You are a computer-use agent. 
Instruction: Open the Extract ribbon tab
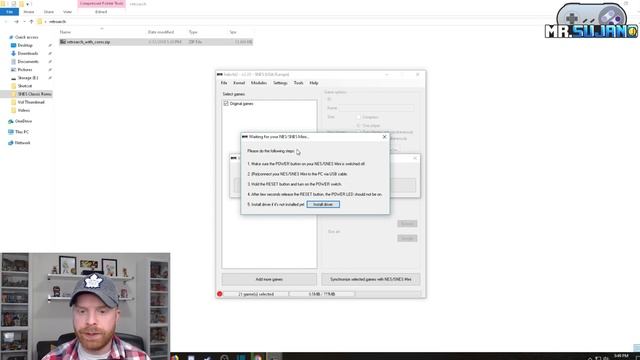[101, 12]
